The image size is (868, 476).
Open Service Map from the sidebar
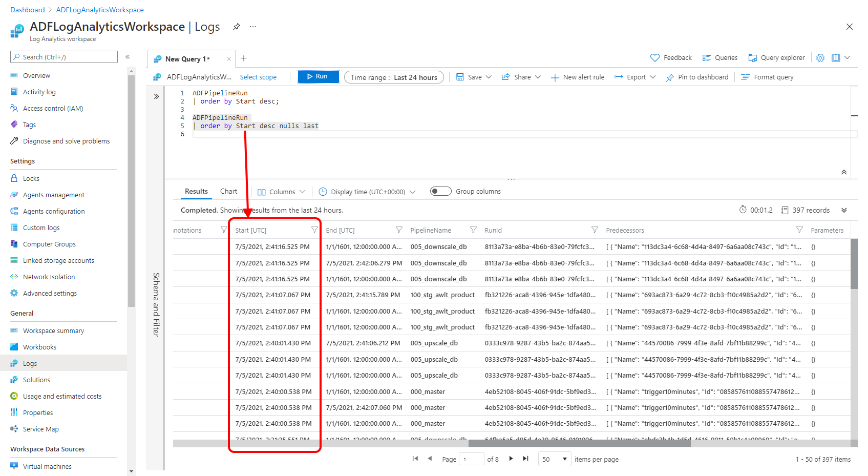pyautogui.click(x=39, y=429)
